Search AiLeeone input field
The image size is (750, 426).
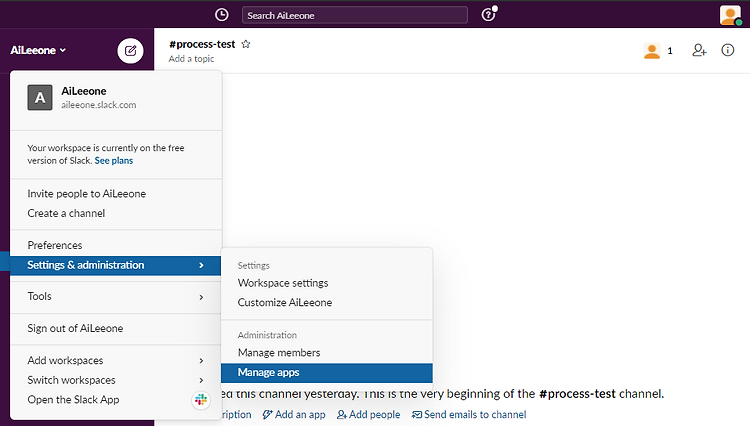[354, 15]
